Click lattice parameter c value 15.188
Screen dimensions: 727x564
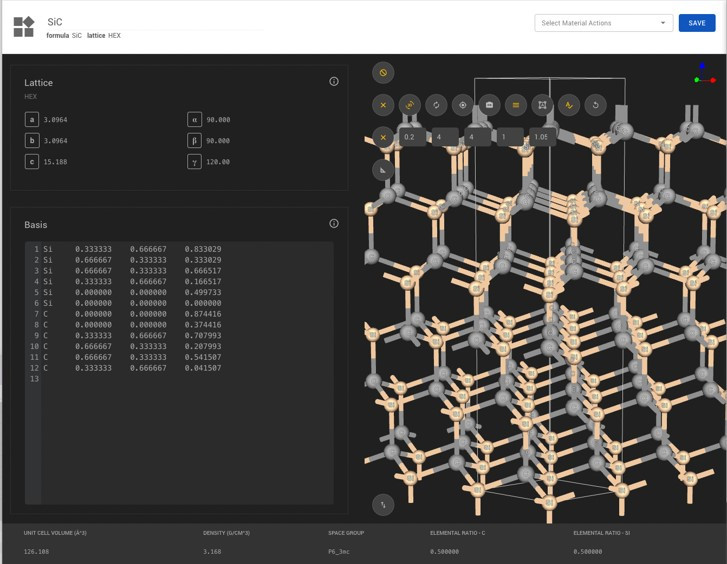coord(55,162)
